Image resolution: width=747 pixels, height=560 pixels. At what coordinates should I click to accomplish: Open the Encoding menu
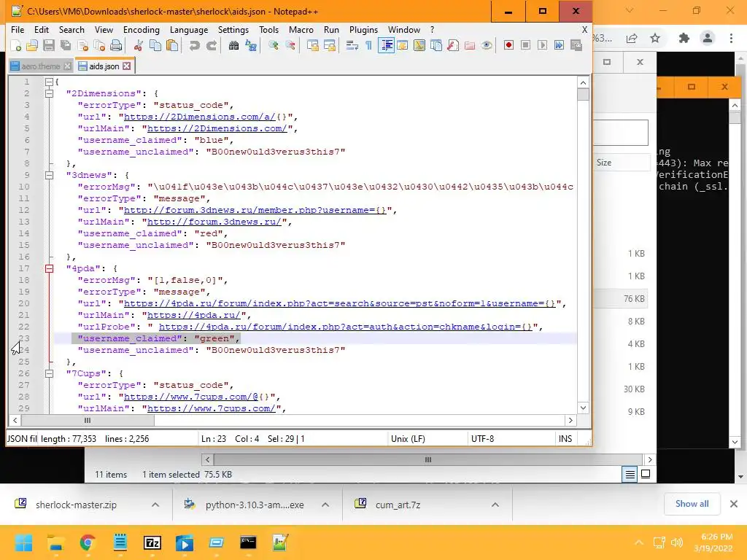point(142,29)
